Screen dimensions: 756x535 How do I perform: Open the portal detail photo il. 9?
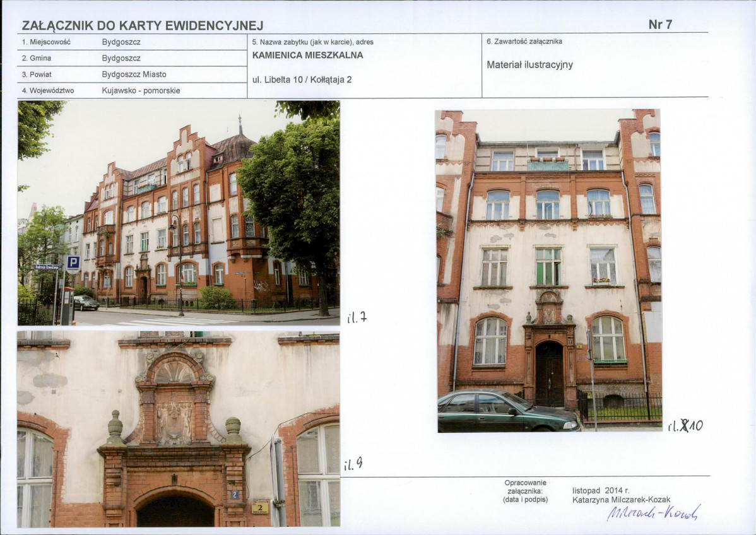click(179, 429)
